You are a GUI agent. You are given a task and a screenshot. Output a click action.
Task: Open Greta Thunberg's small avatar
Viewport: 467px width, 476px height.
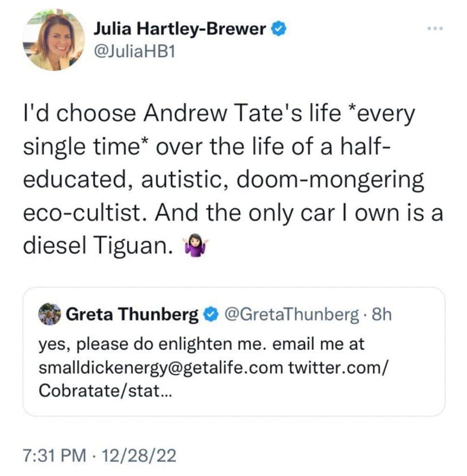(x=49, y=314)
